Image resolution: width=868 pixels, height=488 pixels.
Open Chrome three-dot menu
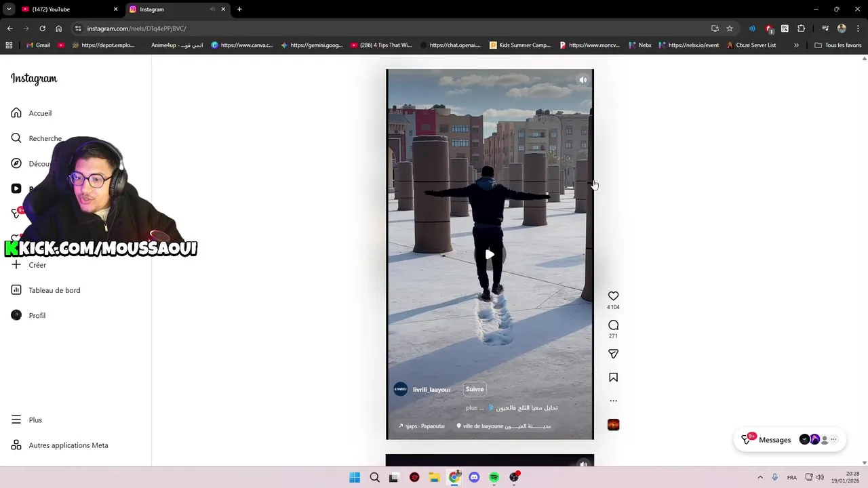click(x=857, y=28)
